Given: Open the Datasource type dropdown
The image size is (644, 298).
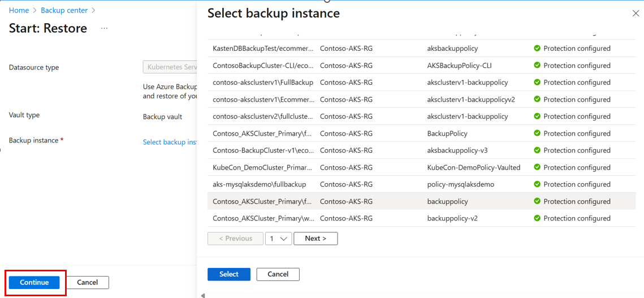Looking at the screenshot, I should (x=170, y=67).
